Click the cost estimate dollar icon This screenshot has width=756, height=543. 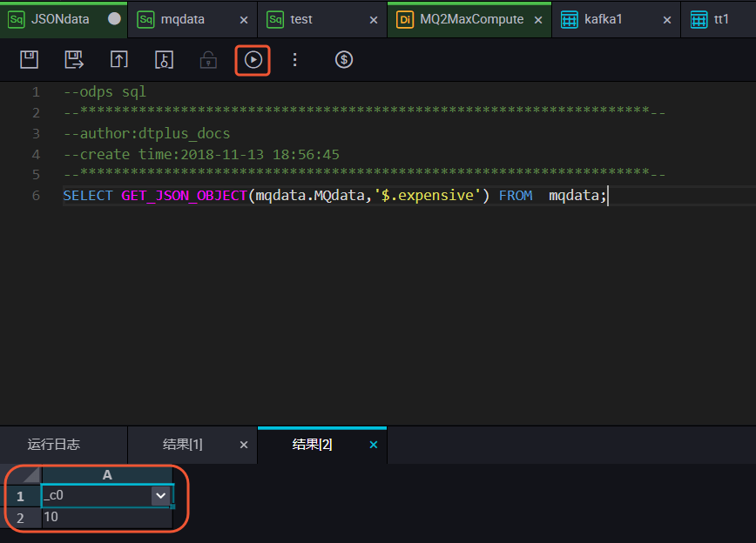[344, 60]
